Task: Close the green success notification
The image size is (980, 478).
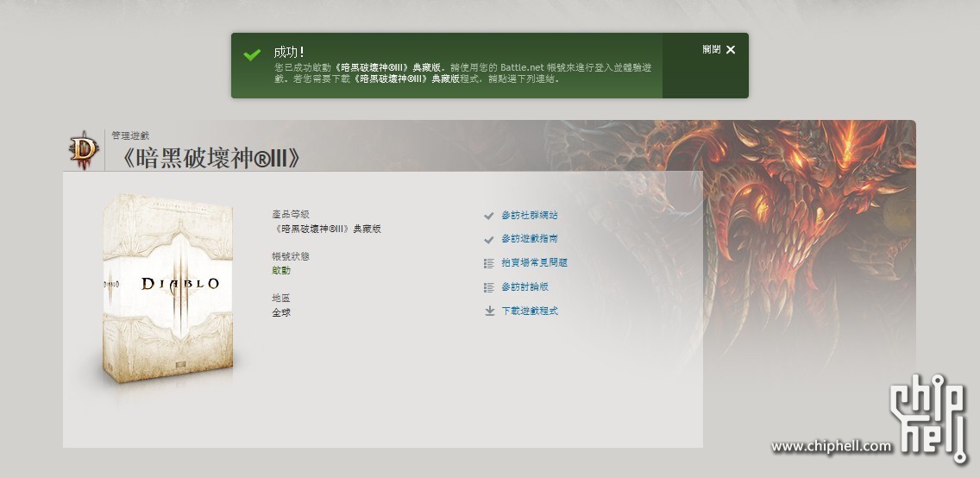Action: coord(719,49)
